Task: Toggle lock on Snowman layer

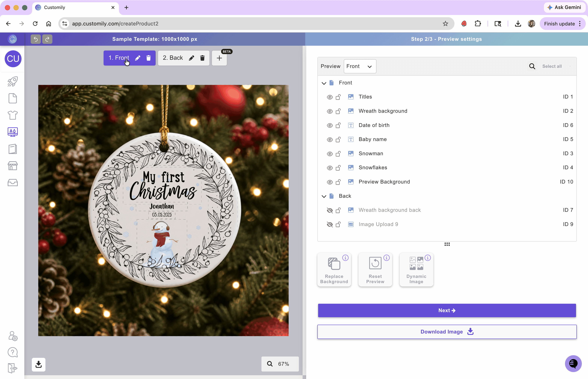Action: 338,154
